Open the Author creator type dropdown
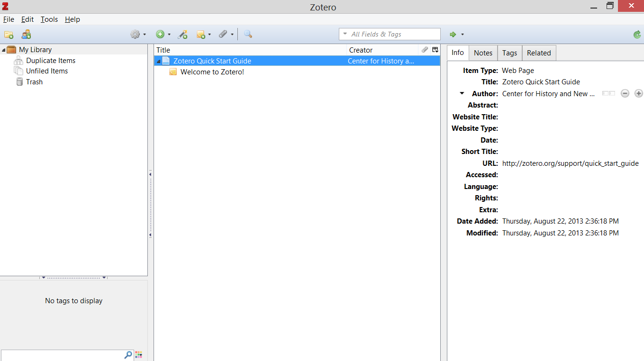 coord(462,94)
